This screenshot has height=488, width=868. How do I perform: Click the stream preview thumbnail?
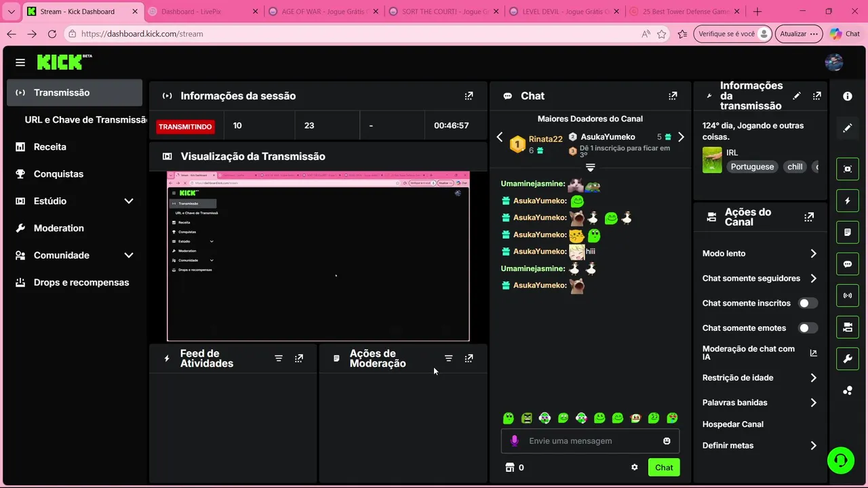(318, 256)
